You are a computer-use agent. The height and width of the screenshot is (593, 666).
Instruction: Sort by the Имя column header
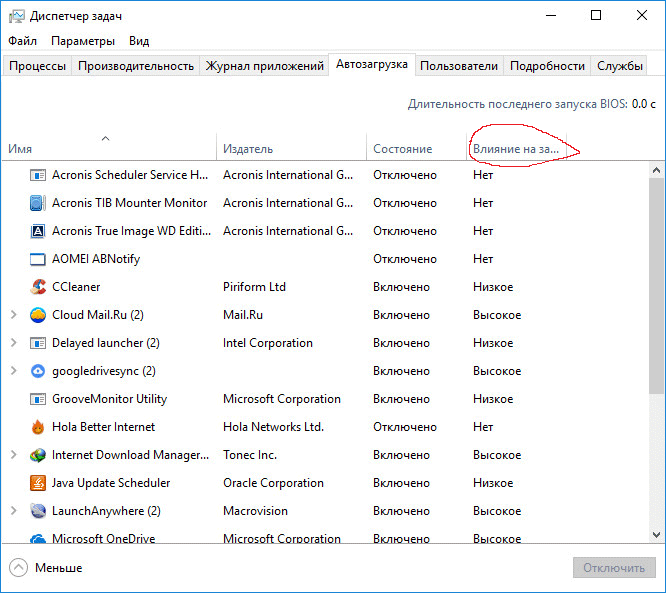(109, 147)
